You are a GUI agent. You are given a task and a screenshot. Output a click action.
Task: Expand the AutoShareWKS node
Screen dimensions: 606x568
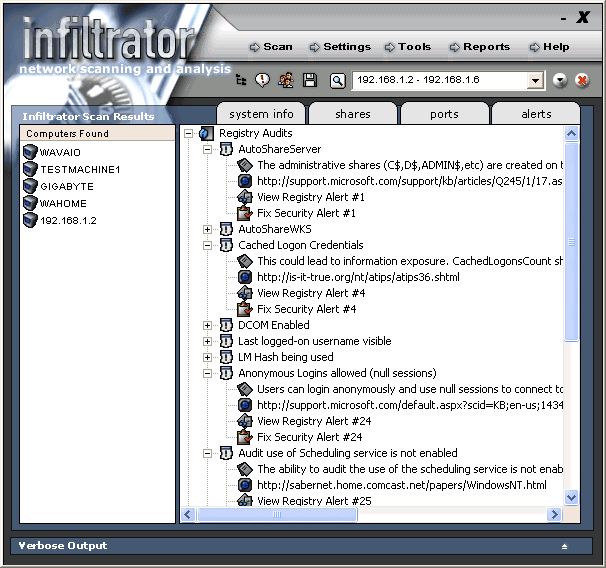click(208, 230)
